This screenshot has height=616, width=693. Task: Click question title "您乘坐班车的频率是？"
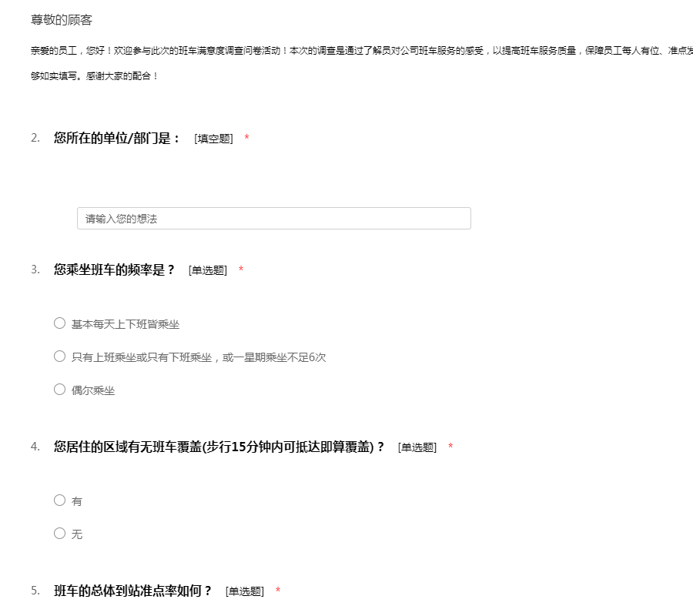tap(115, 270)
